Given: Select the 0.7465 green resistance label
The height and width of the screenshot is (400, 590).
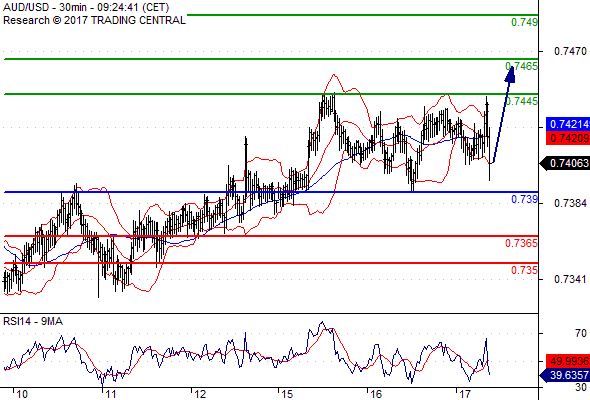Looking at the screenshot, I should 521,66.
